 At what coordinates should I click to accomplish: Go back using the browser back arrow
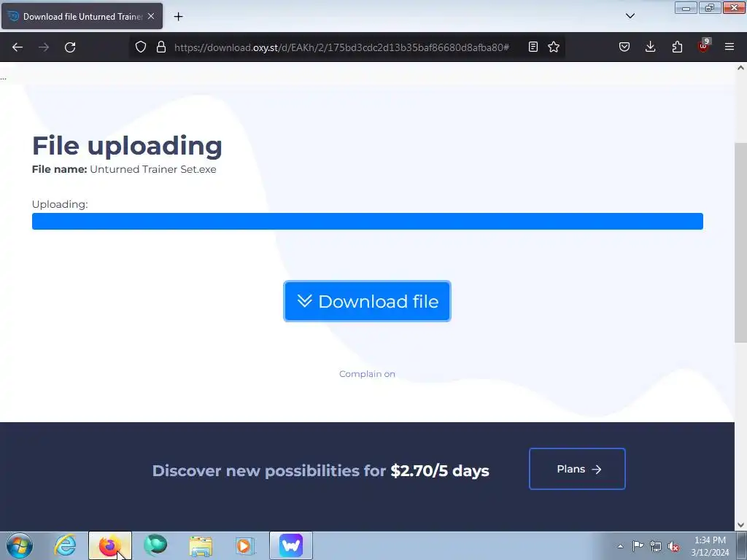(x=18, y=47)
